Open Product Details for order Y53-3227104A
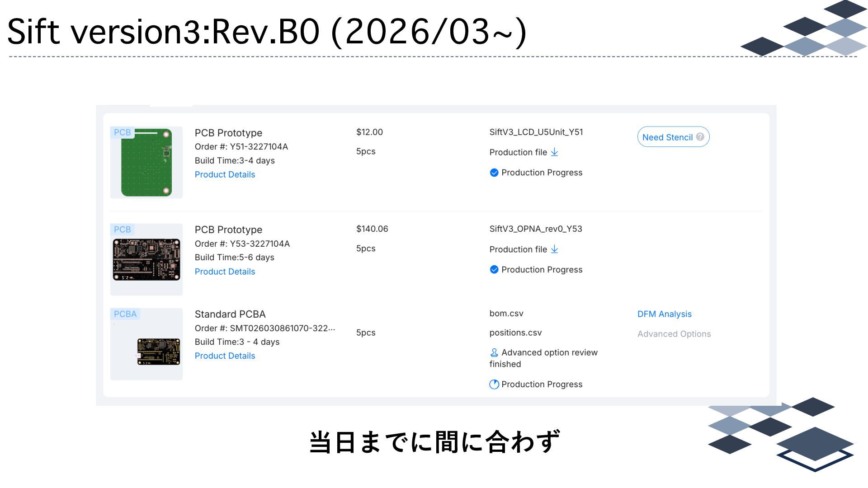This screenshot has height=488, width=868. [225, 272]
